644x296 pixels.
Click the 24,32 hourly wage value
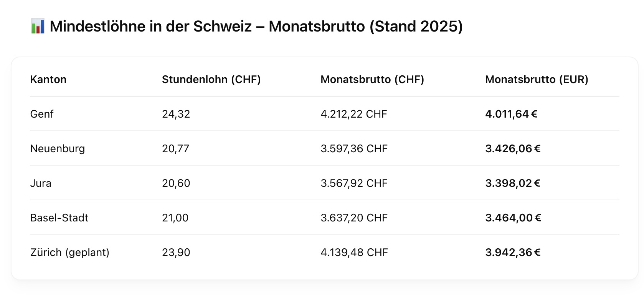[x=176, y=114]
